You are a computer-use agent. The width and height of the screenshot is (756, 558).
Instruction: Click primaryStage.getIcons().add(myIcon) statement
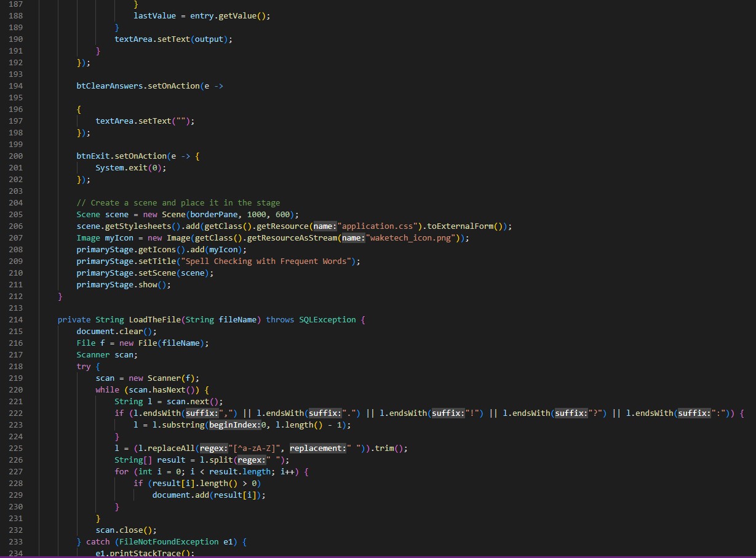tap(162, 250)
